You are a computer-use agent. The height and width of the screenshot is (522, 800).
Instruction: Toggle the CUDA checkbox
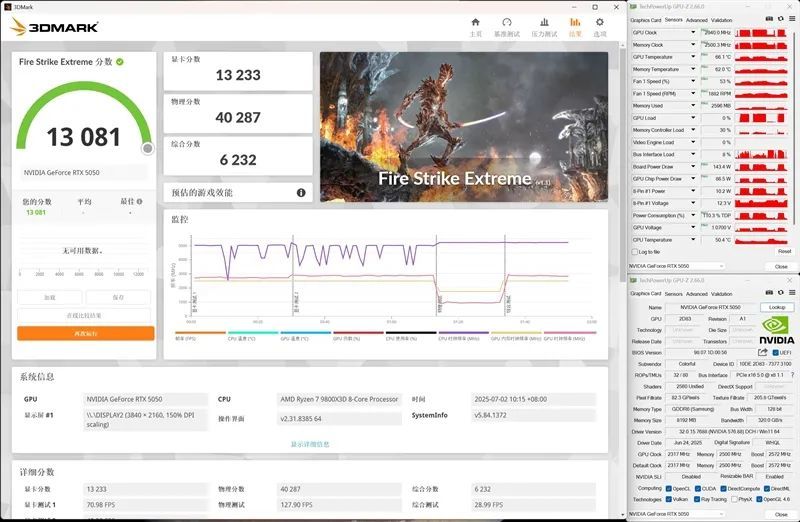[697, 488]
